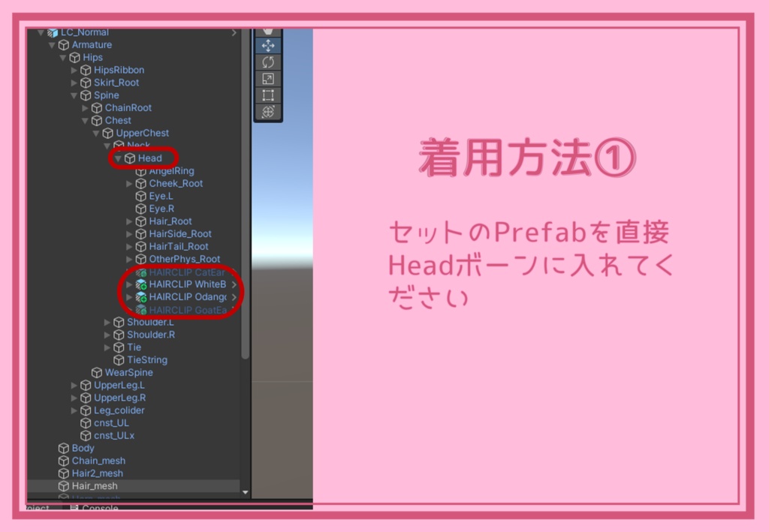769x532 pixels.
Task: Open HAIRCLIP WhiteB using its right chevron
Action: pyautogui.click(x=234, y=284)
